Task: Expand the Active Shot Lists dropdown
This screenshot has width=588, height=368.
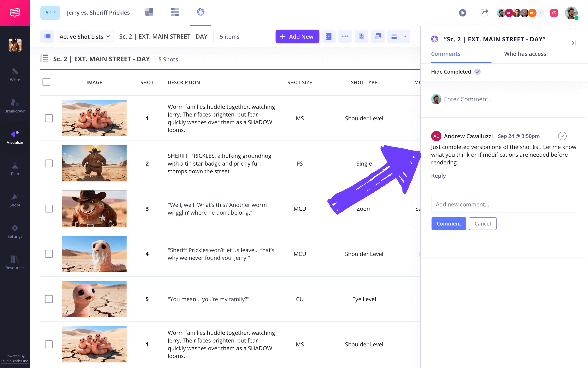Action: (85, 37)
